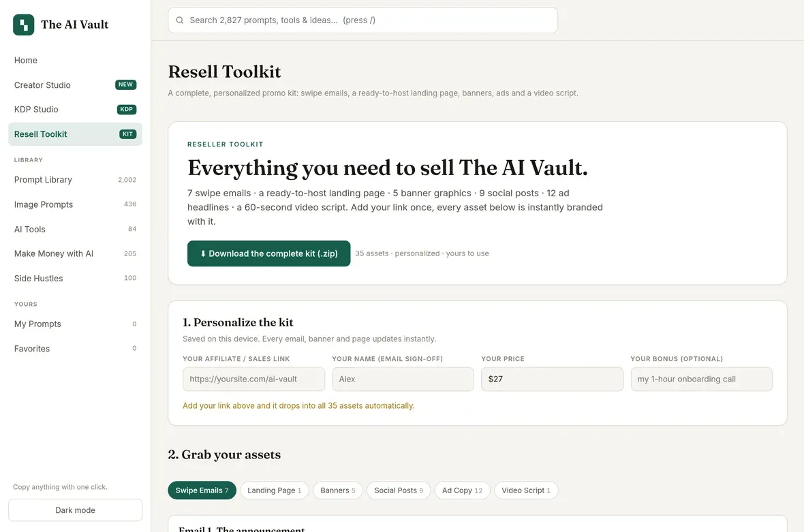Focus the affiliate sales link field
The height and width of the screenshot is (532, 804).
254,379
